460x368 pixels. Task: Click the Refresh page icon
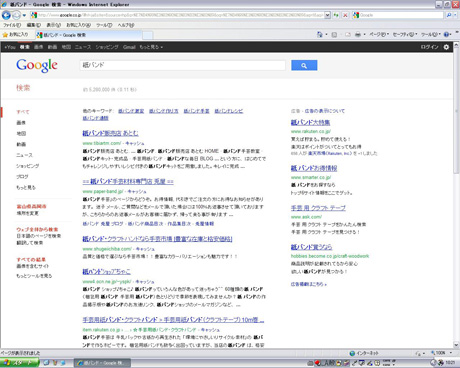(x=336, y=15)
